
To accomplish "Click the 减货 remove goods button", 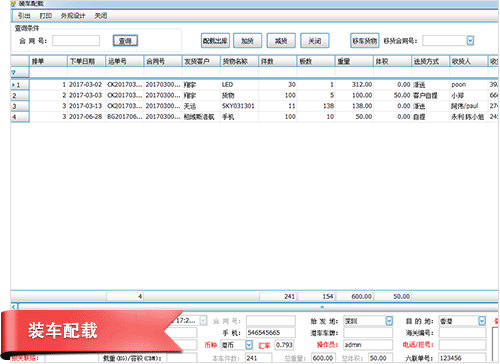I will (x=281, y=41).
